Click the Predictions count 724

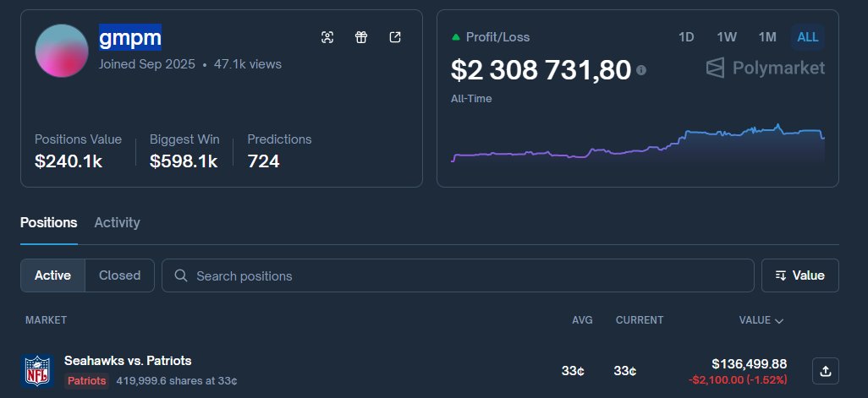point(263,161)
